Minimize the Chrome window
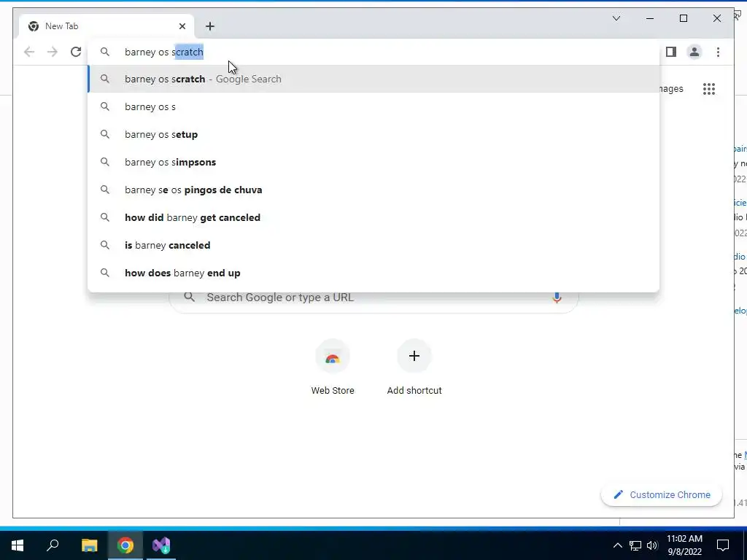The height and width of the screenshot is (560, 747). coord(650,18)
